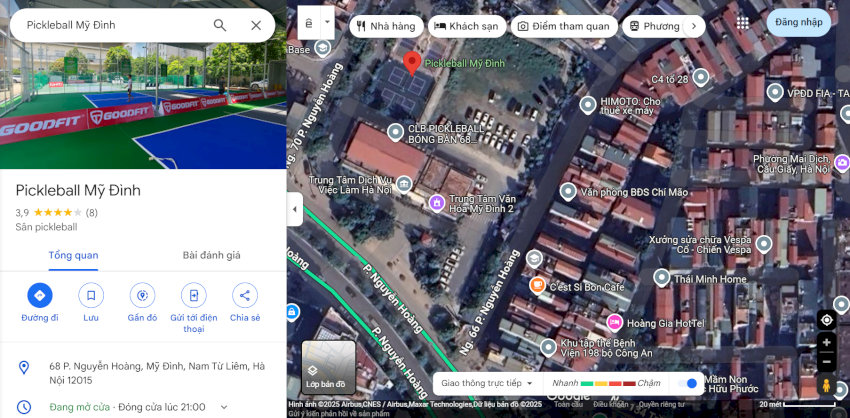Click the Chia sẻ share icon
This screenshot has width=850, height=418.
tap(244, 296)
